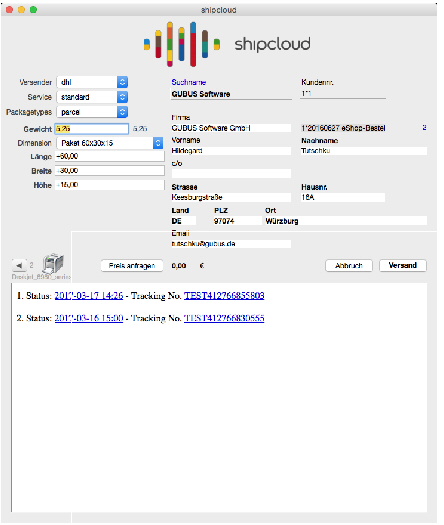Viewport: 444px width, 525px height.
Task: Click the Firma field GUBUS Software GmbH
Action: pyautogui.click(x=231, y=128)
